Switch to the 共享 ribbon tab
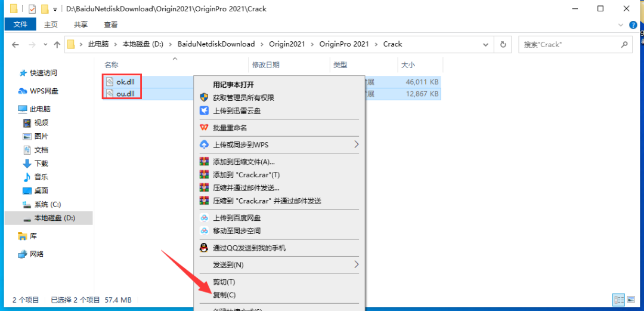 point(80,24)
